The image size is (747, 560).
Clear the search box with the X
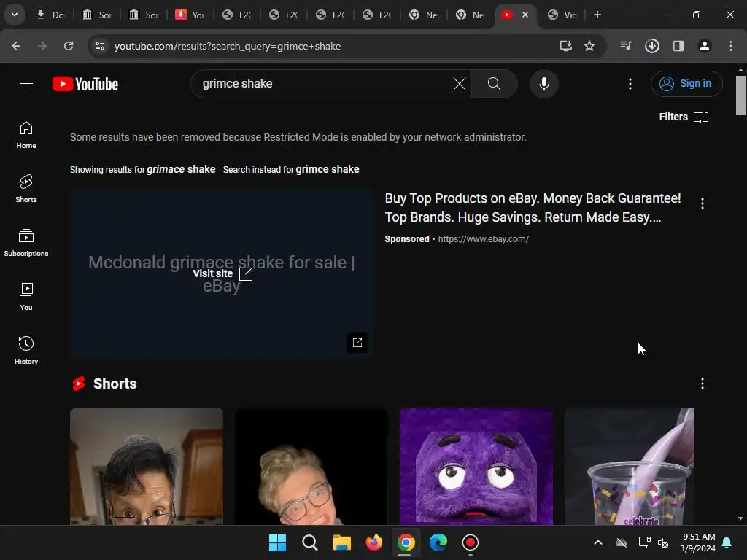click(460, 84)
